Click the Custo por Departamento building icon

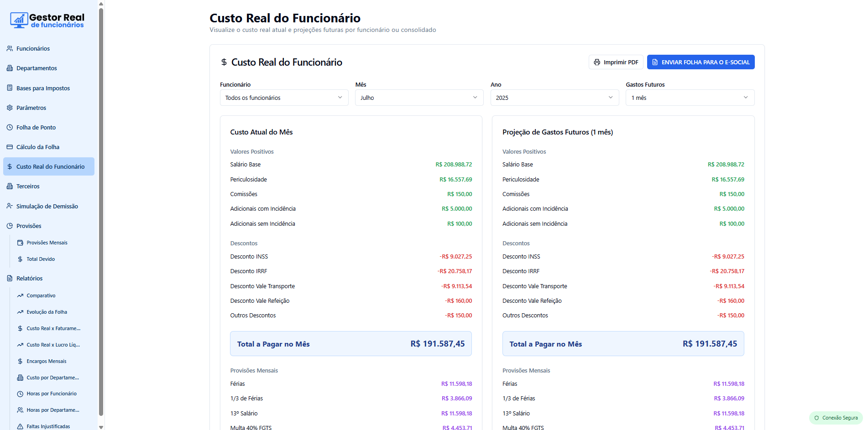[20, 378]
